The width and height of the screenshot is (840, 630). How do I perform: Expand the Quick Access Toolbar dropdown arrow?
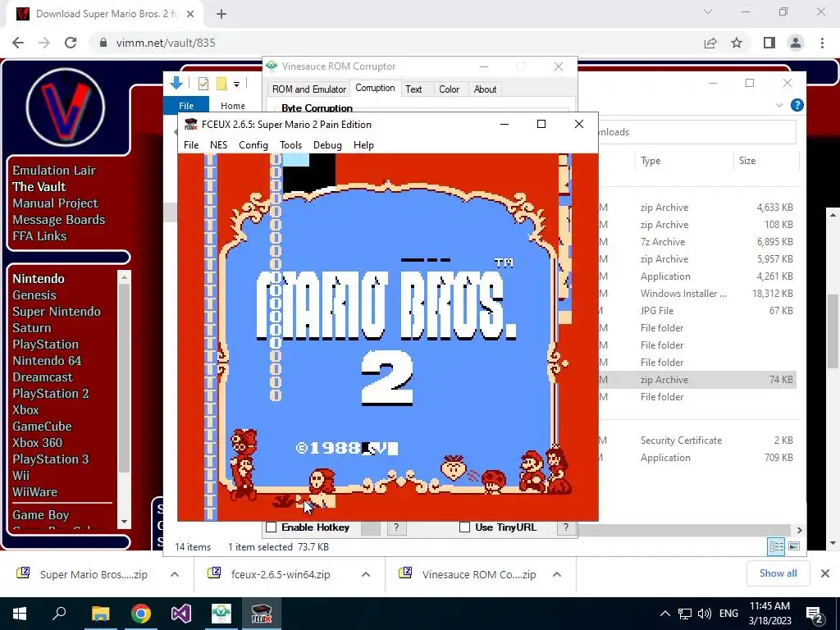tap(236, 84)
